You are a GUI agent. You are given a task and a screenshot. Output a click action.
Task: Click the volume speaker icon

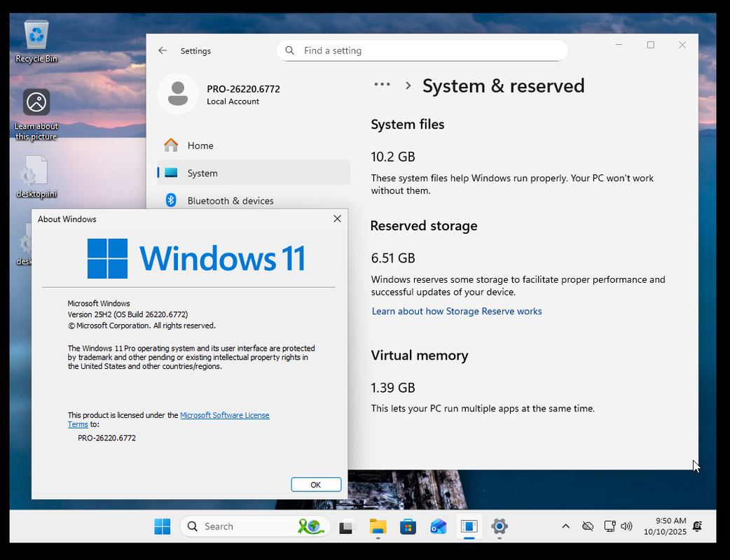626,526
